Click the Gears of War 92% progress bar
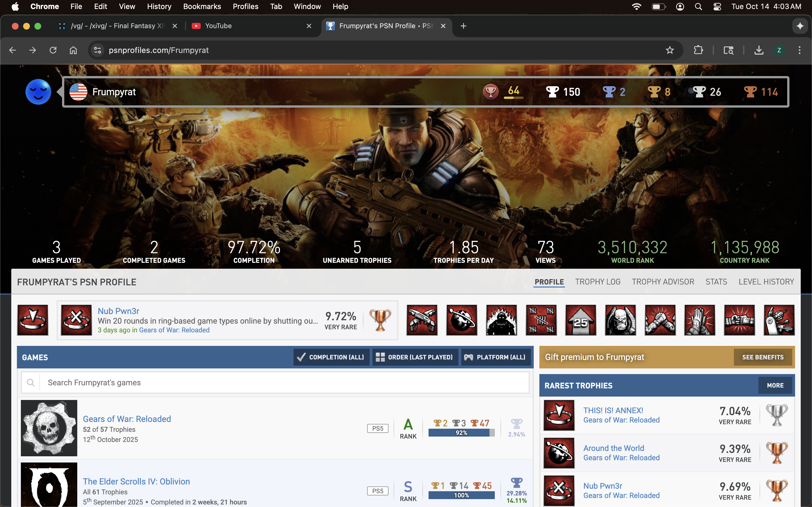 461,433
